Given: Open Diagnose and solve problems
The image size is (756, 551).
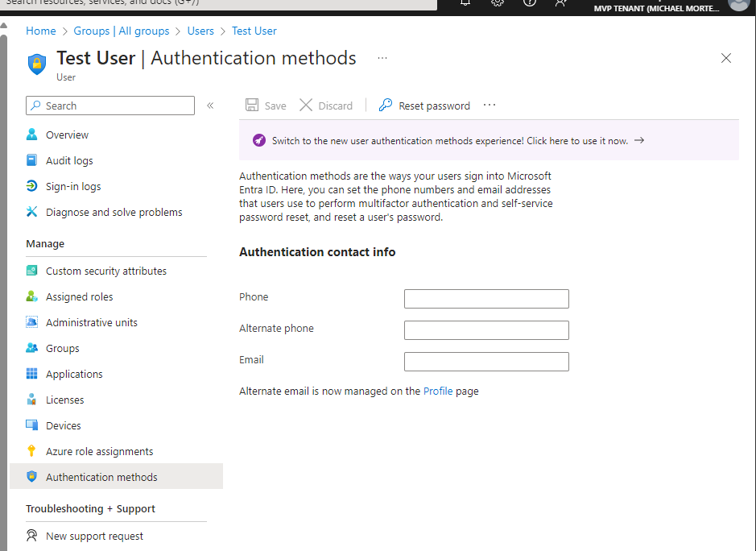Looking at the screenshot, I should [x=114, y=212].
